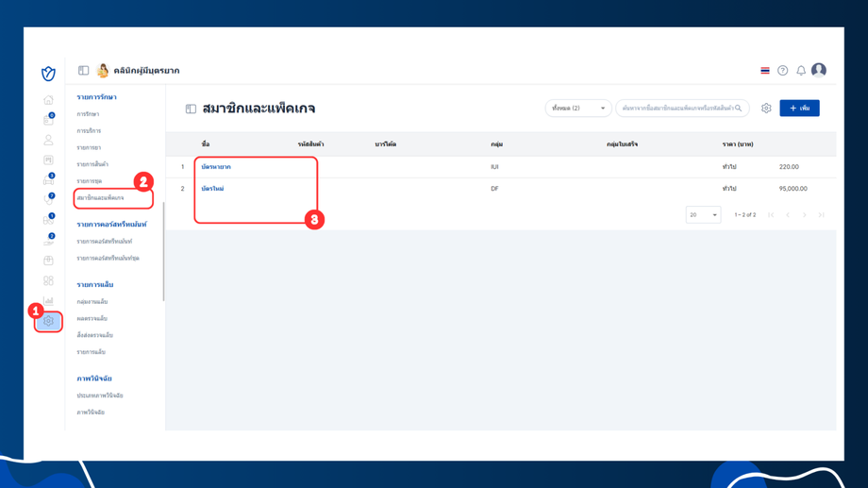Open the ทั้งหมด (2) filter dropdown
This screenshot has width=868, height=488.
coord(578,108)
